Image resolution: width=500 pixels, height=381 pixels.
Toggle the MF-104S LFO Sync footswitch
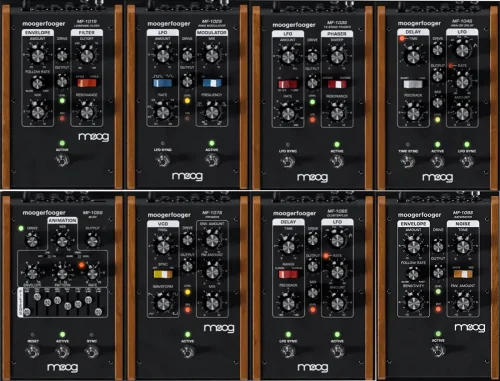[x=467, y=162]
